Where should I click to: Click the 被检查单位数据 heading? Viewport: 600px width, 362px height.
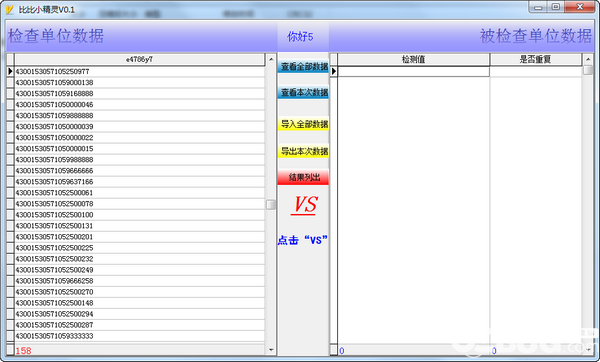(536, 36)
